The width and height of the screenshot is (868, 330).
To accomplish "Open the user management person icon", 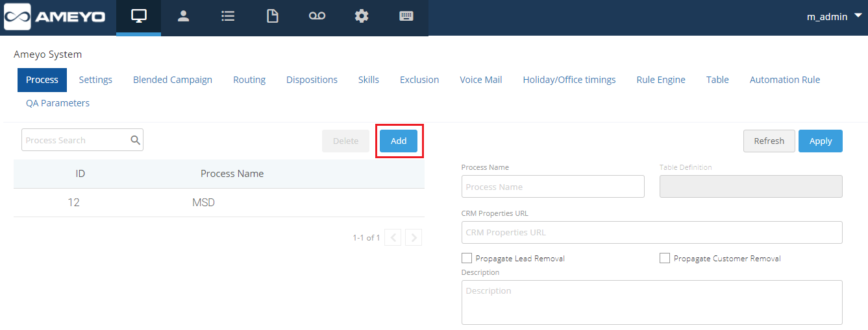I will coord(183,17).
